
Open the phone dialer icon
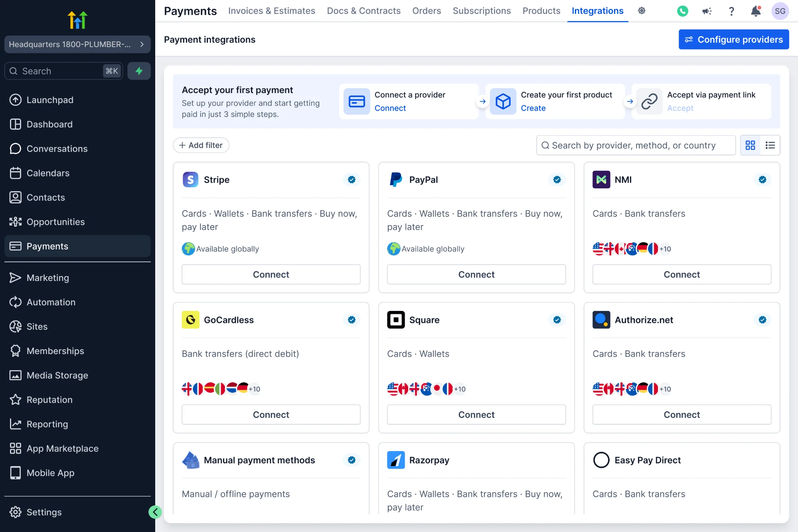(683, 11)
